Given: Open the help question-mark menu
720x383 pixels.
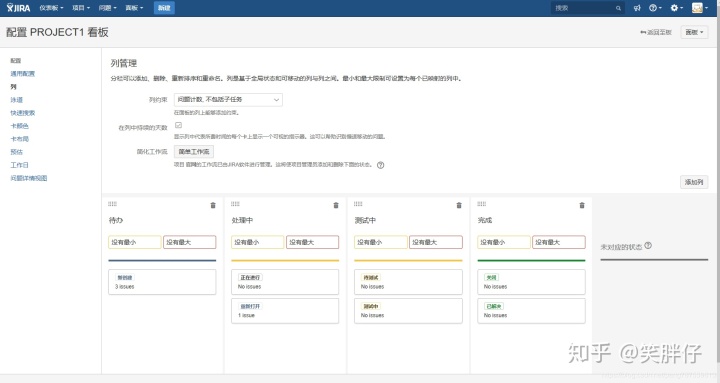Looking at the screenshot, I should (x=655, y=8).
